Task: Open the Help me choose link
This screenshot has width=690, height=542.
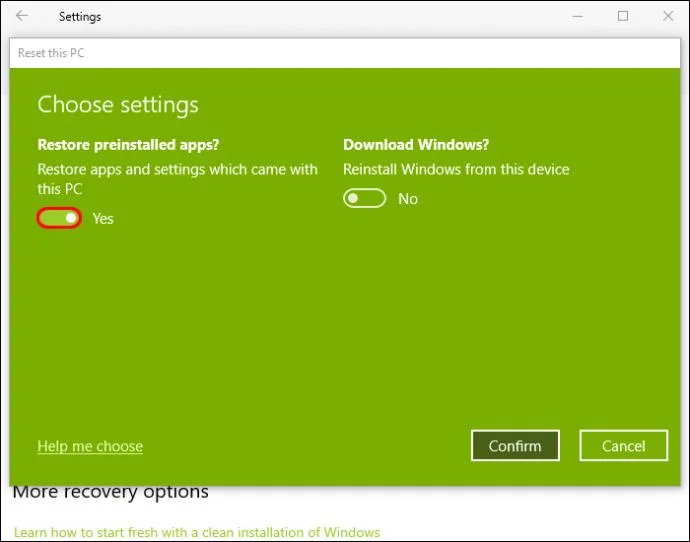Action: (x=90, y=446)
